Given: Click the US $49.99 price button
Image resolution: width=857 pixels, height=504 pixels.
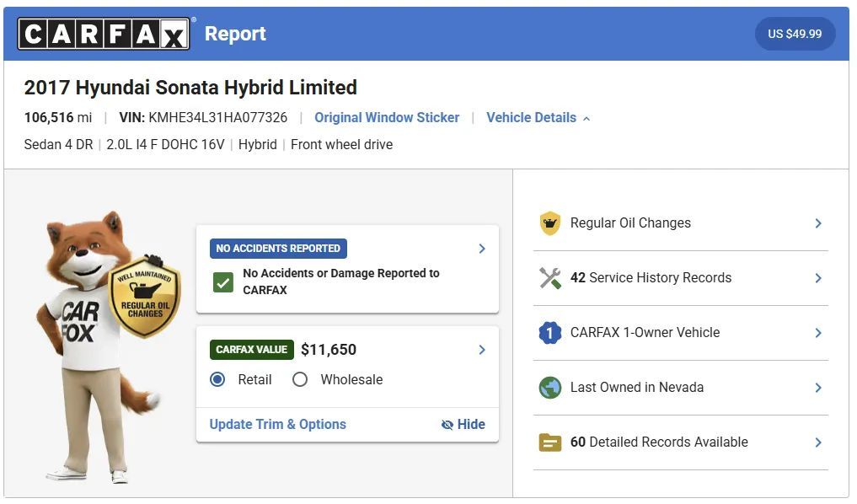Looking at the screenshot, I should click(x=795, y=34).
